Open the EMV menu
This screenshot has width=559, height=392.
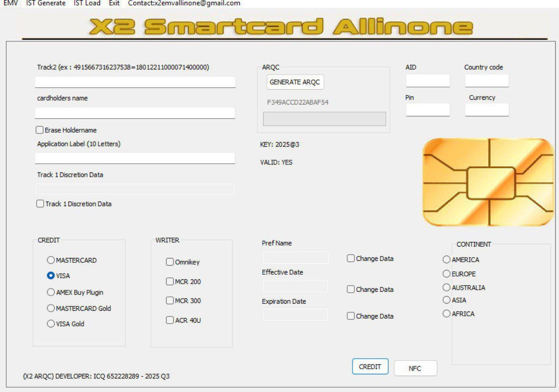[x=10, y=3]
